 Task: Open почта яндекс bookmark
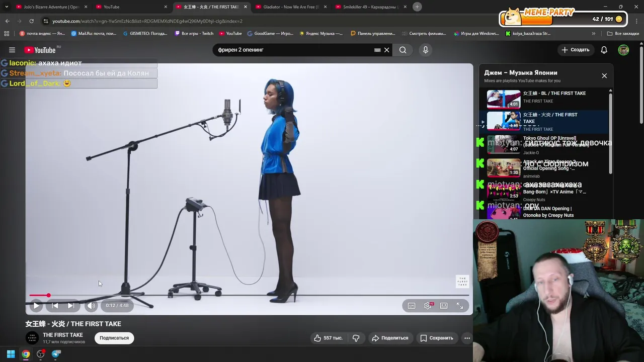tap(43, 34)
